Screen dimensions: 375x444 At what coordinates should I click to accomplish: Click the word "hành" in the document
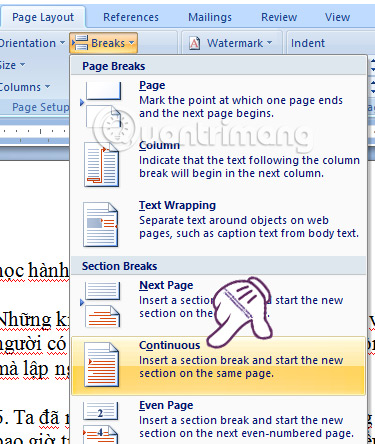[x=48, y=270]
